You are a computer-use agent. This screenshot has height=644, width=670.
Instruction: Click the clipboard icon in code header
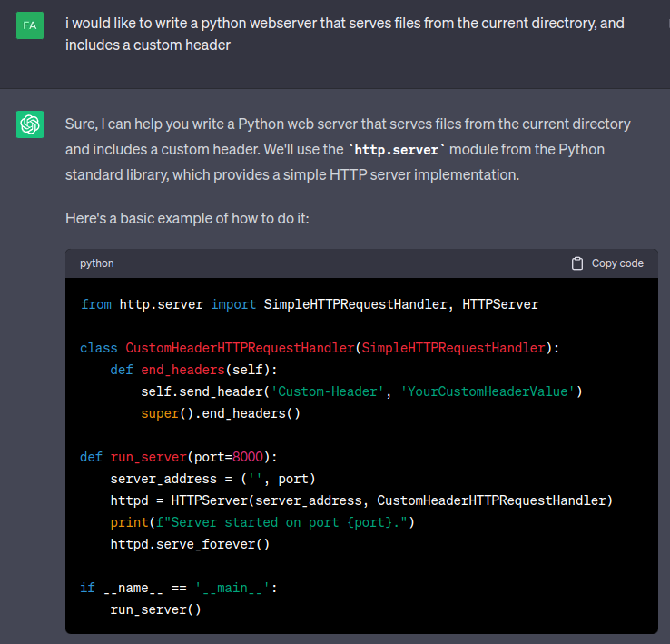coord(577,263)
